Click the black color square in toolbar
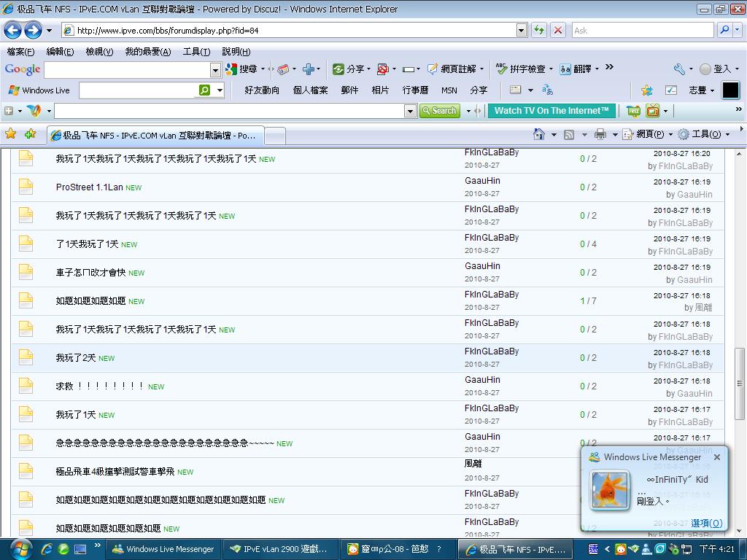Viewport: 747px width, 560px height. click(x=730, y=90)
